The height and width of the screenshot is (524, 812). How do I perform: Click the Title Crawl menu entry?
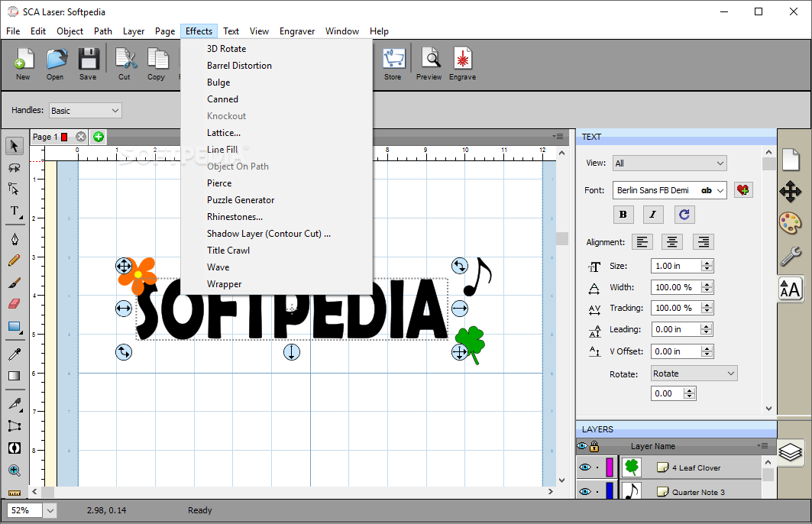228,251
